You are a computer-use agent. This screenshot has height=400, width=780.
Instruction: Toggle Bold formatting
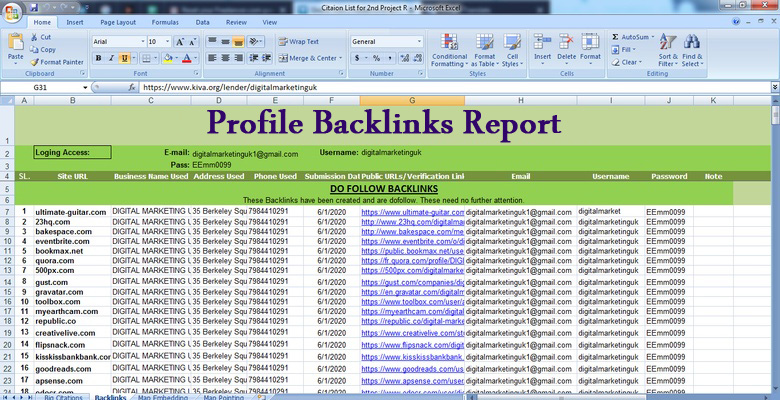(x=98, y=58)
